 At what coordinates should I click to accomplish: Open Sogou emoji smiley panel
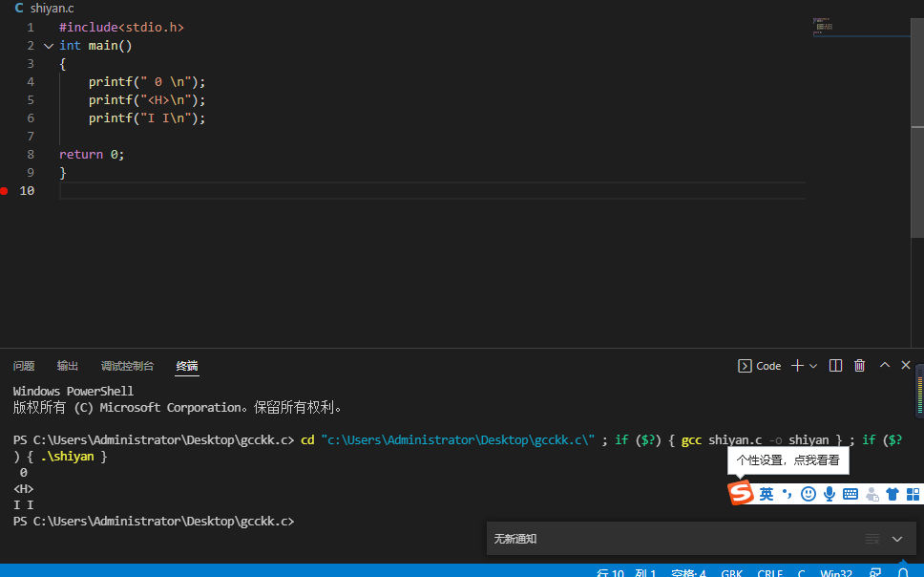click(808, 494)
